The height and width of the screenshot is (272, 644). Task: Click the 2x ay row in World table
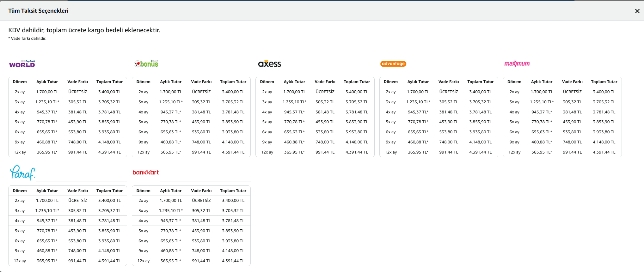click(x=68, y=92)
